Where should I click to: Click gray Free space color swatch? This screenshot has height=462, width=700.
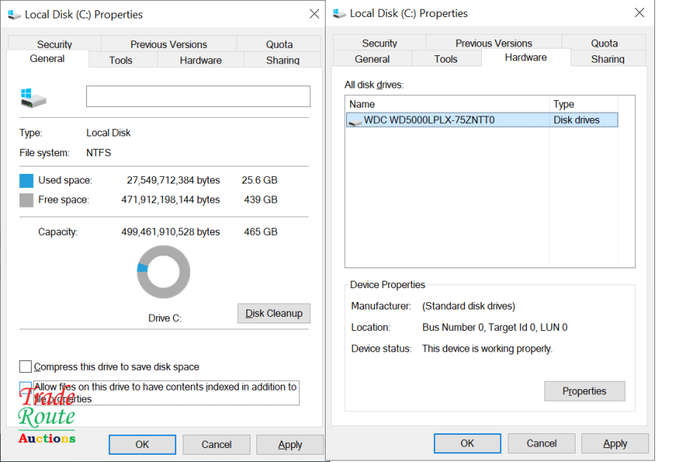pos(26,200)
